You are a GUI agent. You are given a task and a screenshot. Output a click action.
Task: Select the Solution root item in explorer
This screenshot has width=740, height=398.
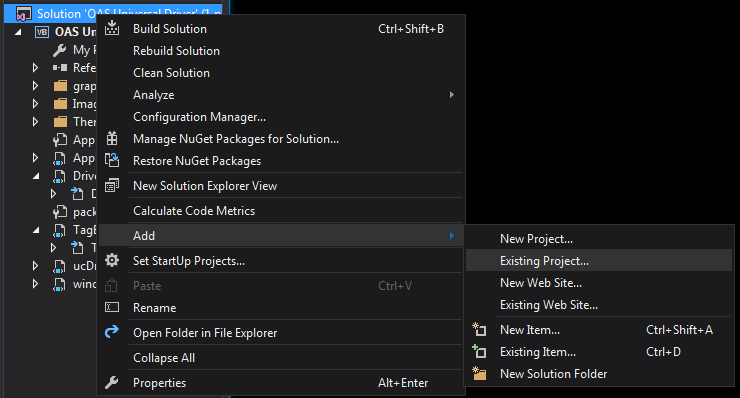coord(113,13)
